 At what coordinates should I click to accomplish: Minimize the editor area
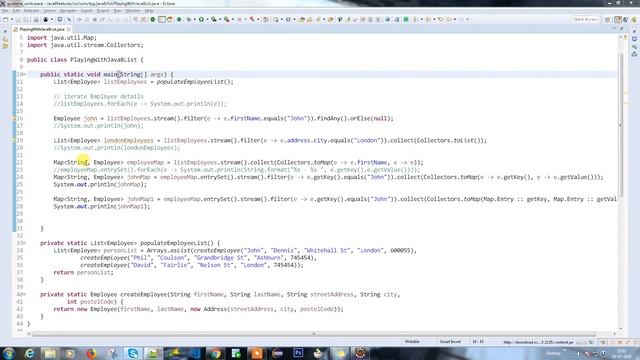(x=614, y=28)
